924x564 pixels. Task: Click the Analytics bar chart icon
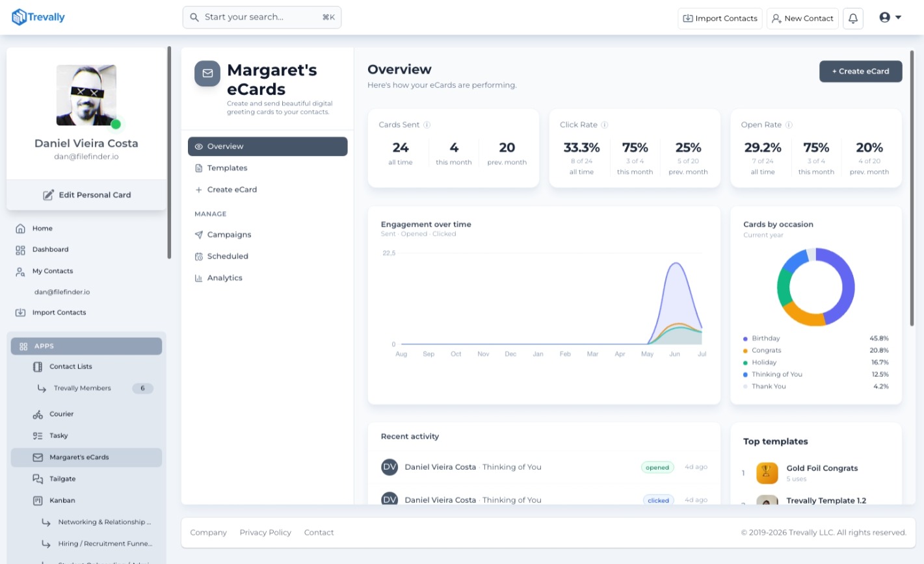(x=199, y=278)
